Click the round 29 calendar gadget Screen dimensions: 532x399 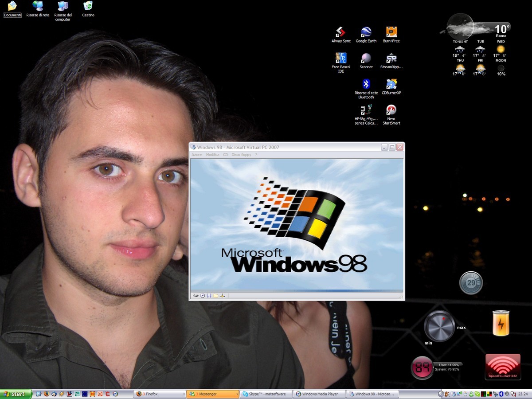coord(471,283)
